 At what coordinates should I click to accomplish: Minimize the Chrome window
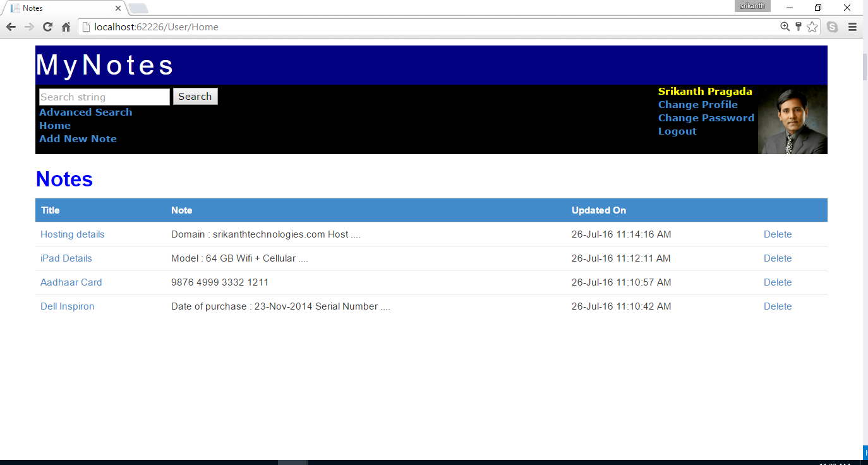tap(790, 8)
